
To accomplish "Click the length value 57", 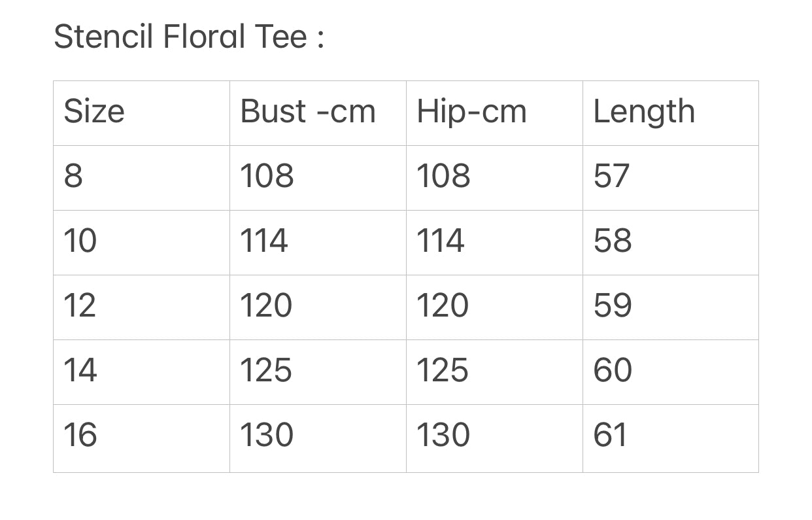I will point(671,178).
